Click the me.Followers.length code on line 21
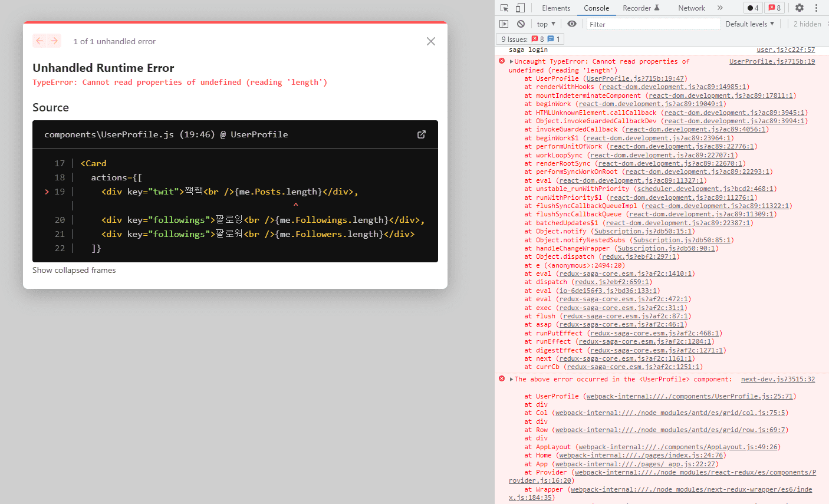 (x=329, y=234)
